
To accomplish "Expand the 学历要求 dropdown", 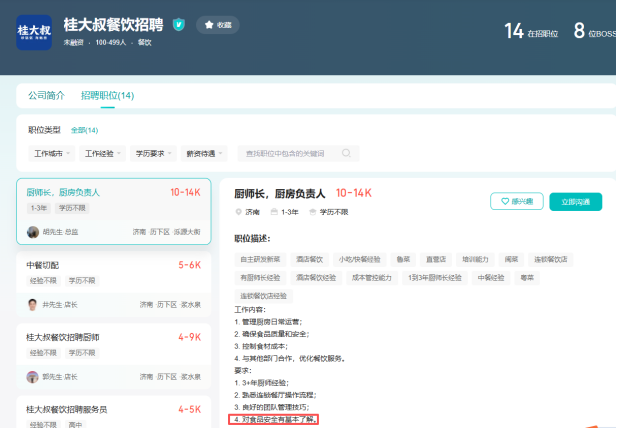I will [x=153, y=153].
